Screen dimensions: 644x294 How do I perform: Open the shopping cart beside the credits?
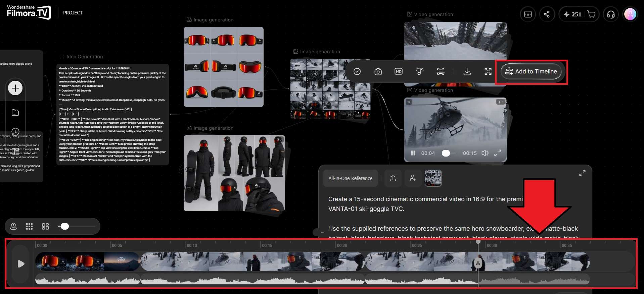pyautogui.click(x=591, y=14)
